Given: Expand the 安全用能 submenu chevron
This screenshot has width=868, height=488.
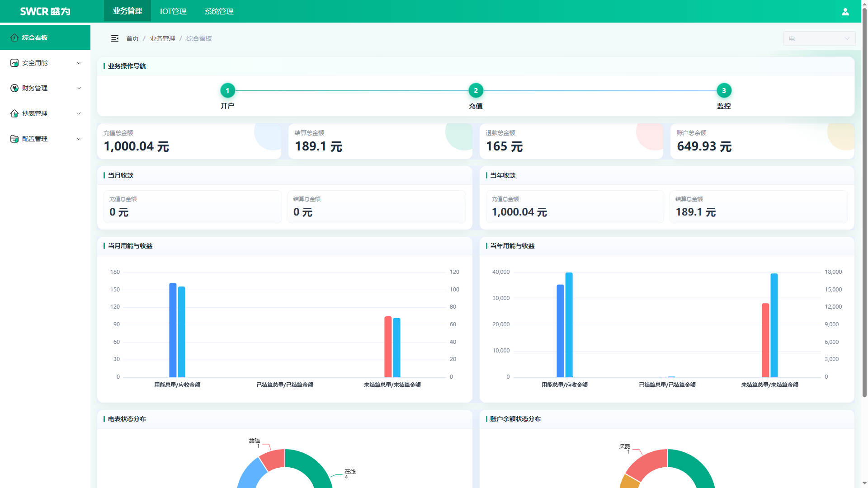Looking at the screenshot, I should (79, 63).
